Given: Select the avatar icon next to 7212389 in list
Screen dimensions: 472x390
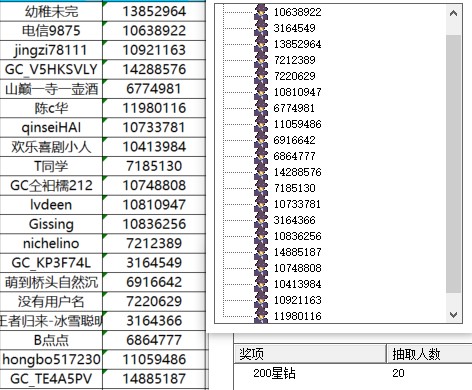Looking at the screenshot, I should click(261, 60).
